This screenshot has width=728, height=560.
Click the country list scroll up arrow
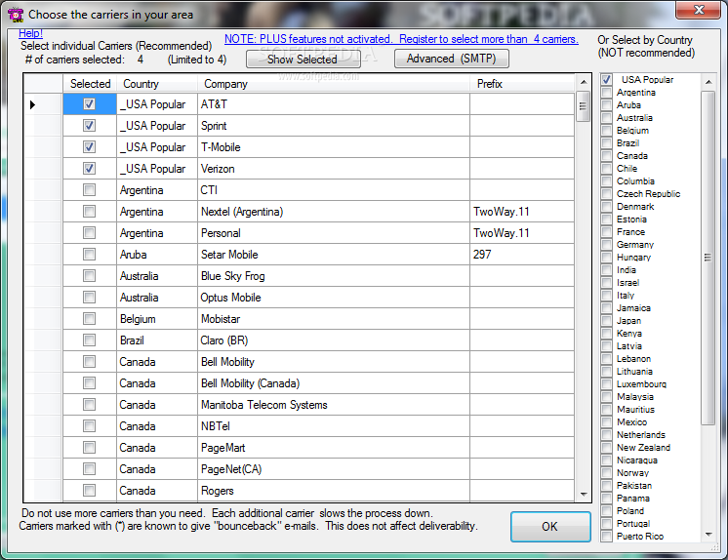tap(708, 82)
